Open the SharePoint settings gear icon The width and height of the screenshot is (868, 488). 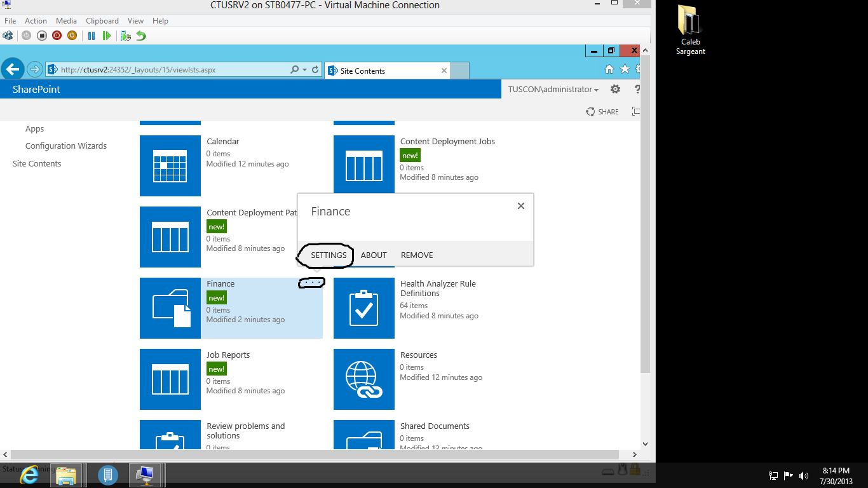click(x=615, y=90)
